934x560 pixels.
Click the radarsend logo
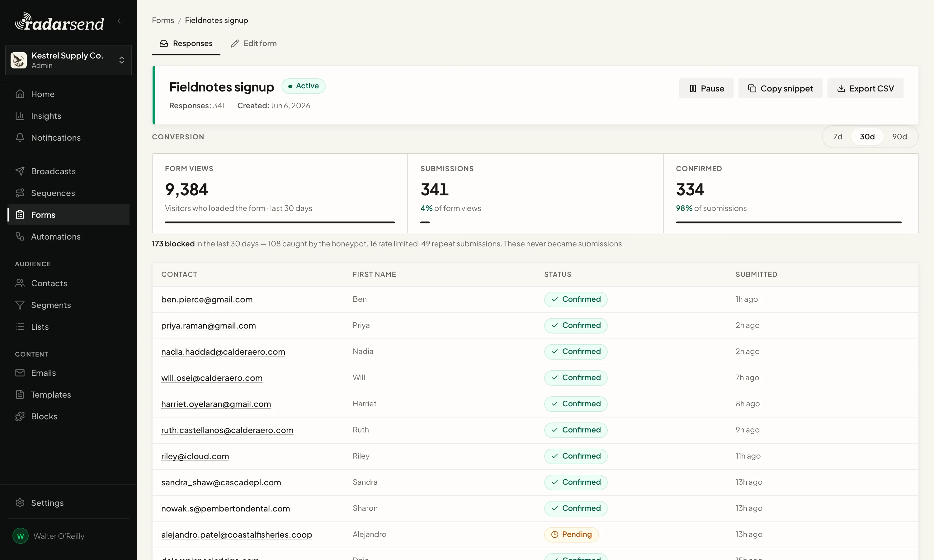pos(59,22)
